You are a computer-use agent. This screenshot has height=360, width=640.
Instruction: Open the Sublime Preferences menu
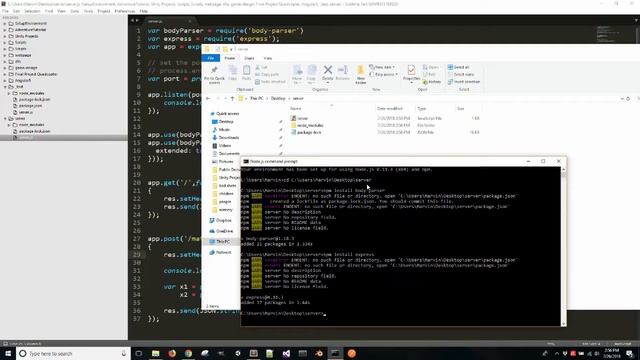(x=124, y=11)
